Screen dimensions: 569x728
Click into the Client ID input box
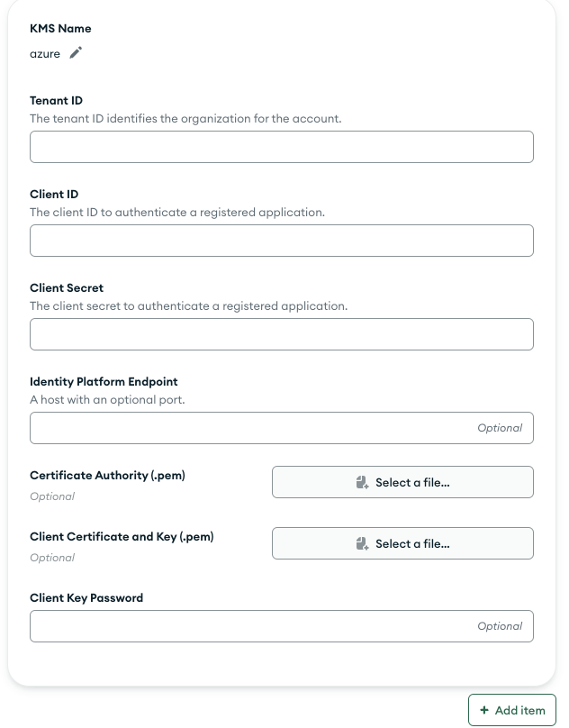[281, 241]
